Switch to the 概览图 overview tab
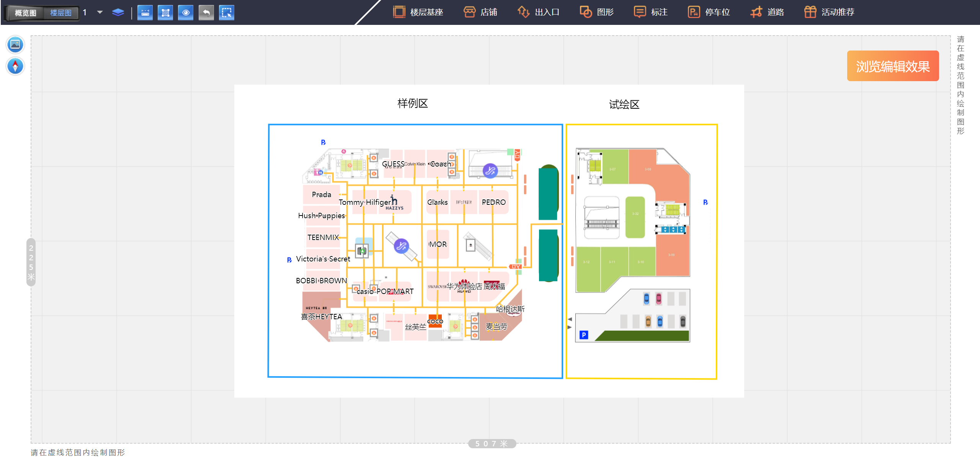Viewport: 980px width, 467px height. (x=25, y=13)
